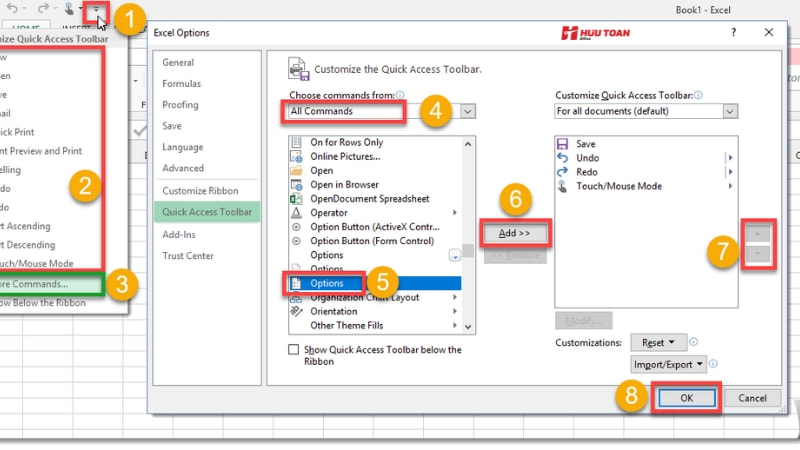Select Touch/Mouse Mode icon in right toolbar list
Image resolution: width=800 pixels, height=450 pixels.
tap(562, 186)
